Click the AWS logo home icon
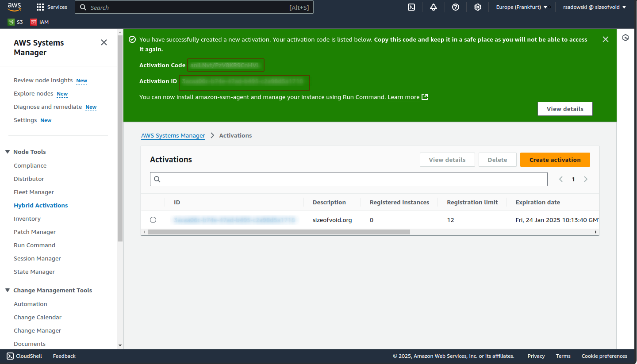637x364 pixels. point(14,7)
